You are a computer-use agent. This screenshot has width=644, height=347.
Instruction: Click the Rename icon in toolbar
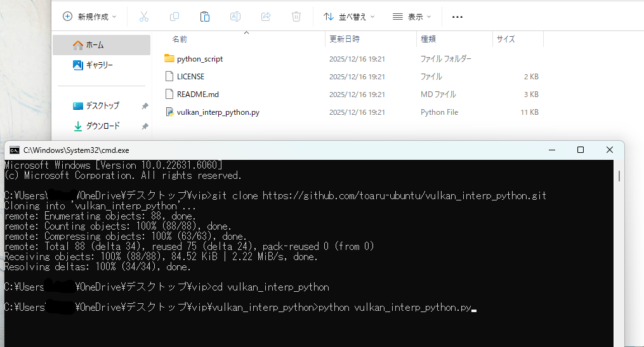click(235, 16)
